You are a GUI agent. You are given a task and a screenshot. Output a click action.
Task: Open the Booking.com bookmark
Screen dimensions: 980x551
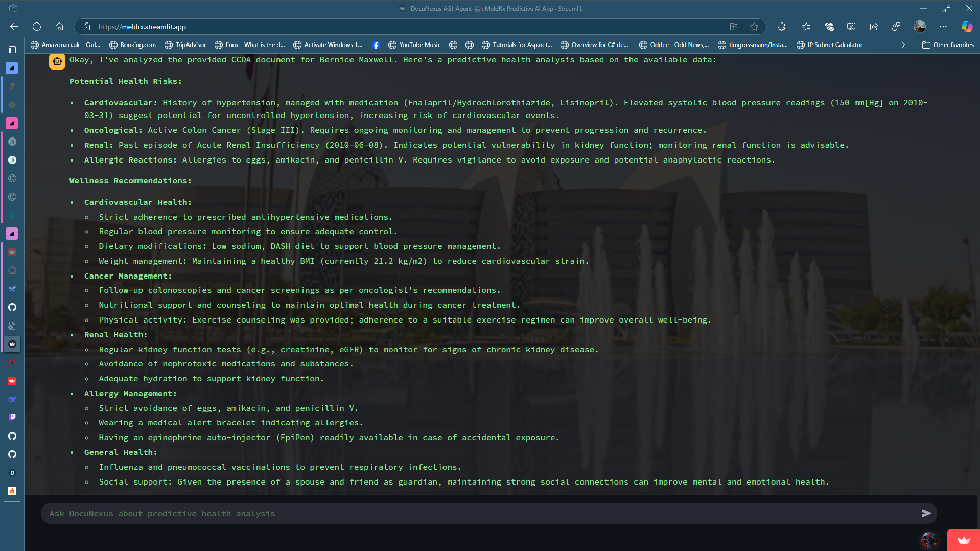(x=133, y=45)
